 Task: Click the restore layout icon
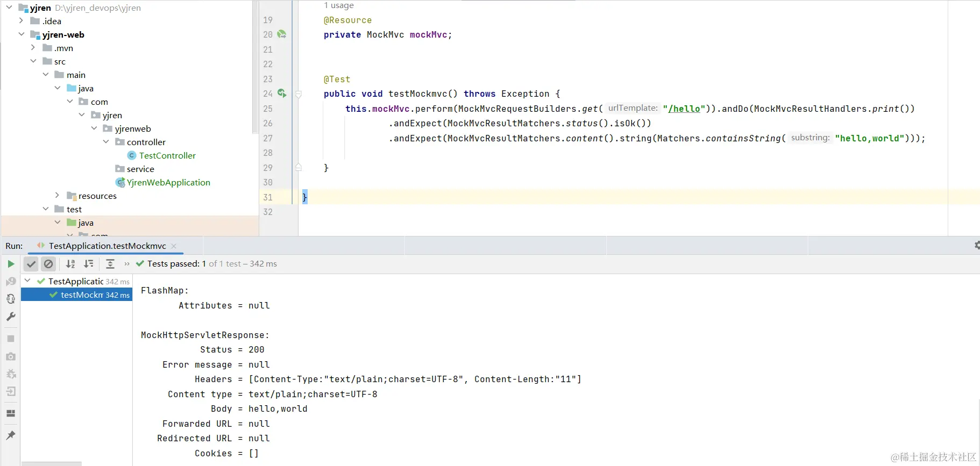[11, 413]
